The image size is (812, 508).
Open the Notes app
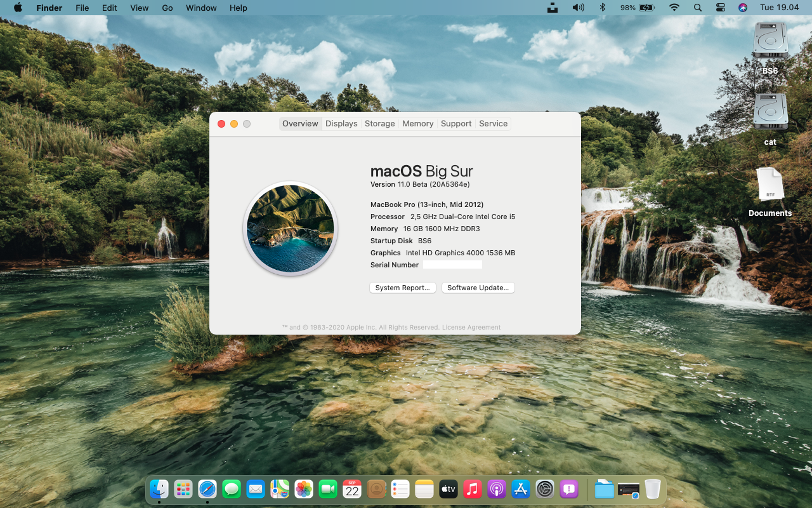[424, 489]
